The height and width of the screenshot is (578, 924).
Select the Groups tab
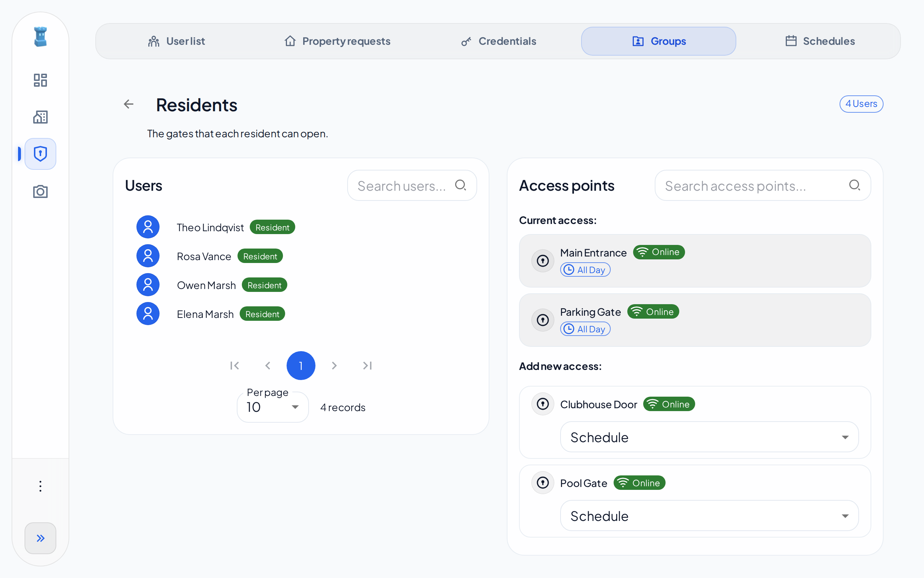tap(659, 41)
